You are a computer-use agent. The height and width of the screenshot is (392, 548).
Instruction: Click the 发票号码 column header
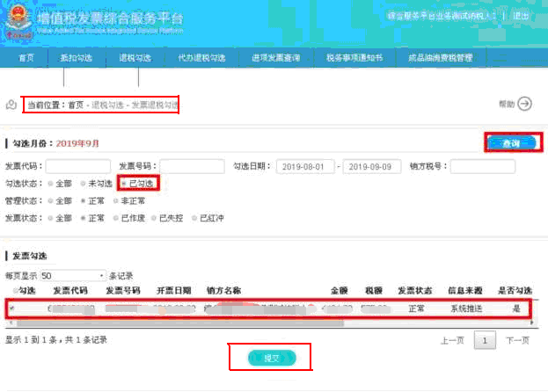click(x=123, y=290)
